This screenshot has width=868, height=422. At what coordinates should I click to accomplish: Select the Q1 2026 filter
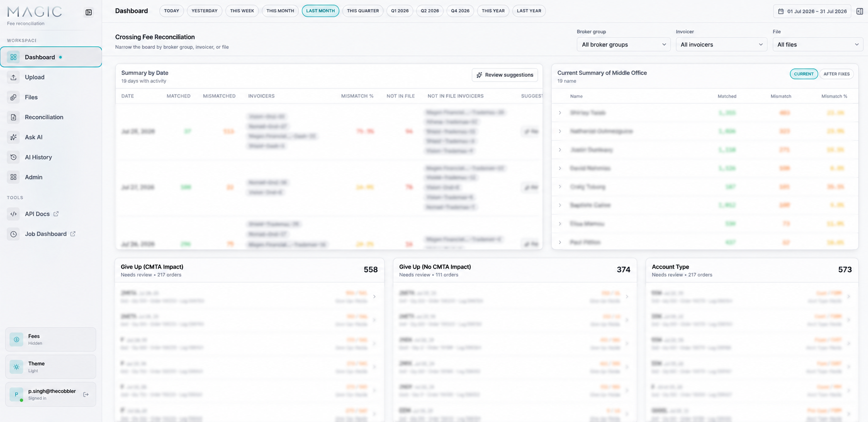[400, 11]
